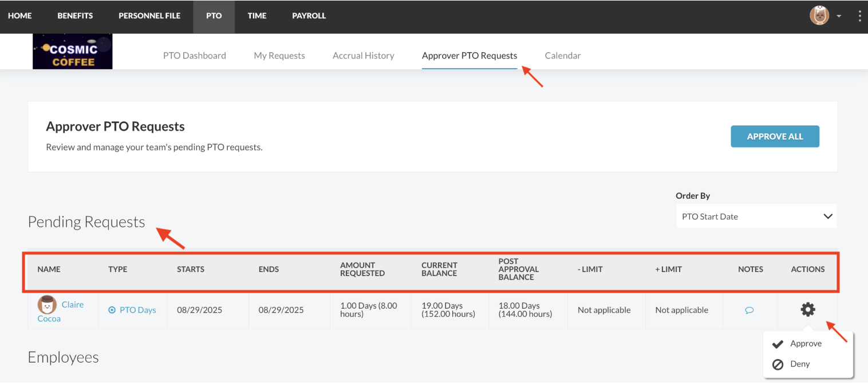Viewport: 868px width, 386px height.
Task: Click the gear icon in Actions column
Action: [807, 310]
